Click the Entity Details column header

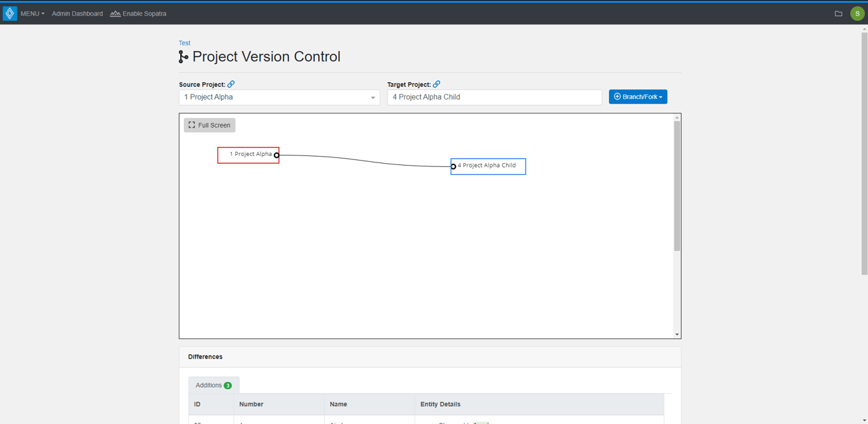click(540, 404)
